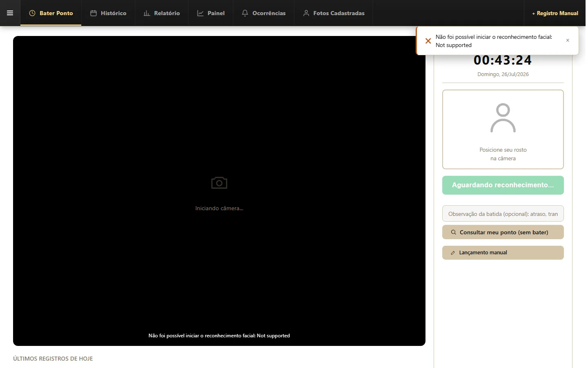Click the camera icon in the video area
This screenshot has width=588, height=368.
(219, 183)
